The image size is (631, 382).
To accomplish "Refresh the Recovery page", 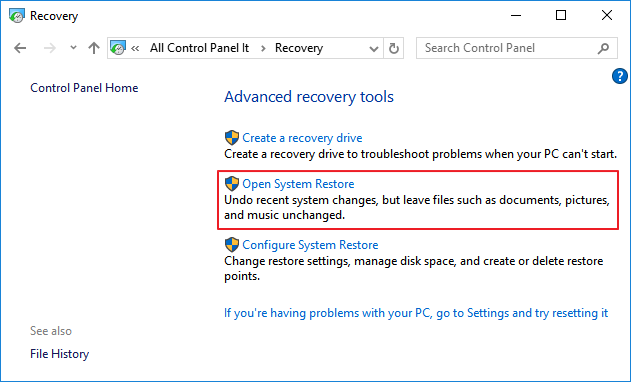I will coord(394,48).
